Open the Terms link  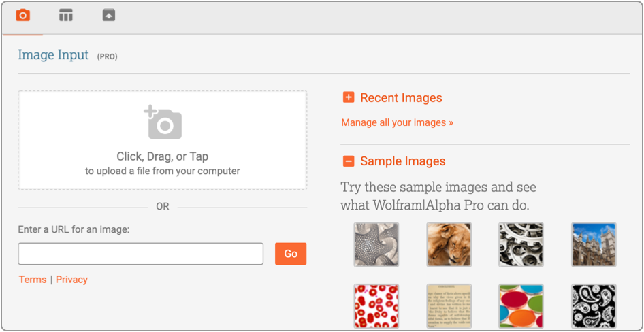33,280
